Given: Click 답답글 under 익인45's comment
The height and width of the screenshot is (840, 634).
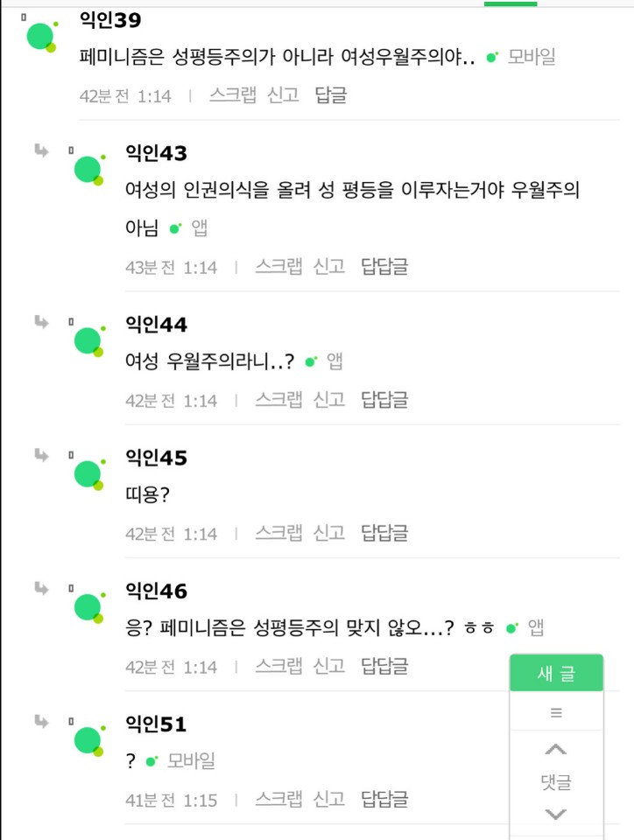Looking at the screenshot, I should pos(384,533).
